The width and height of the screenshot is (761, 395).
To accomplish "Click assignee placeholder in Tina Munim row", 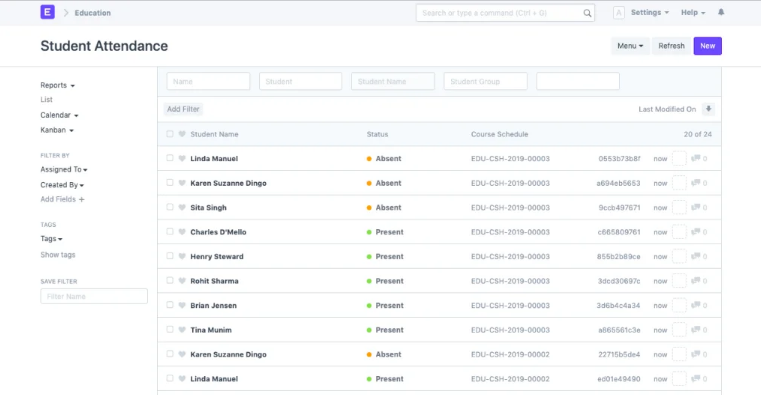I will [x=679, y=329].
